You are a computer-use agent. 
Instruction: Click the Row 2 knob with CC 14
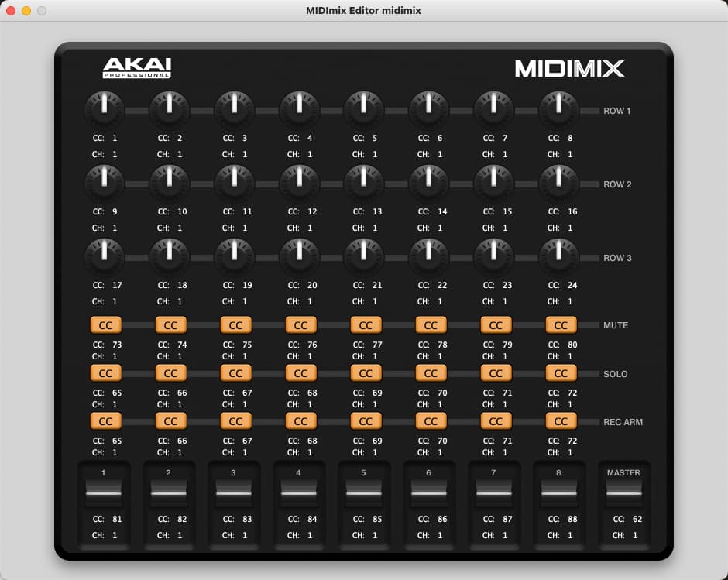[x=429, y=184]
